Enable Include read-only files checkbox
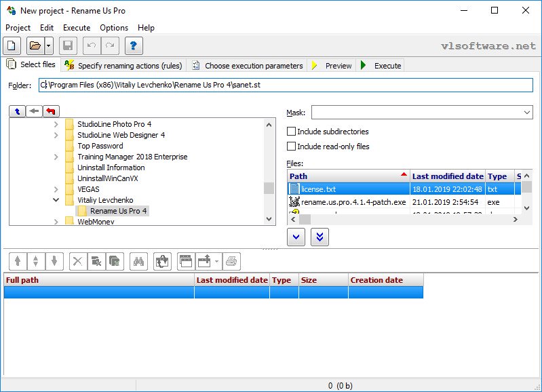 292,146
